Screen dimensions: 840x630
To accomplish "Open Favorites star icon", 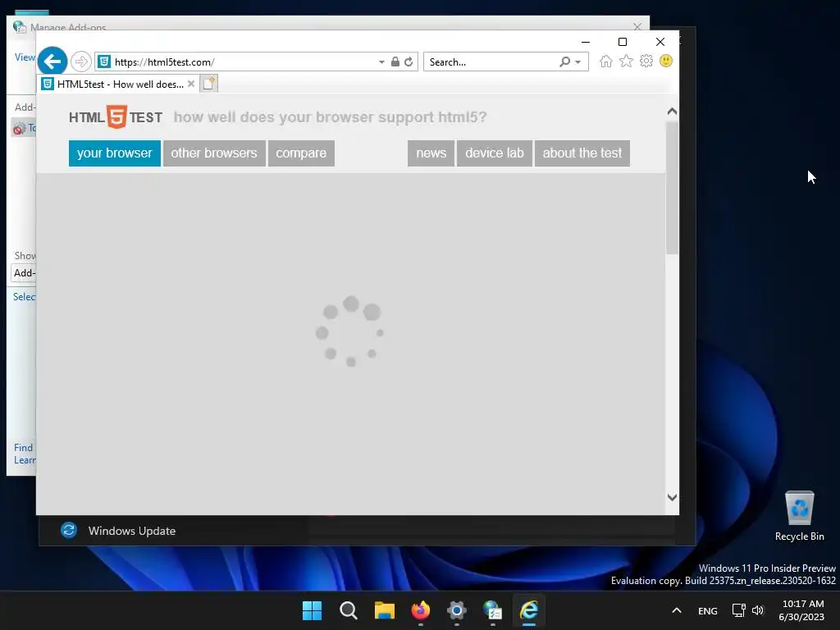I will 626,61.
